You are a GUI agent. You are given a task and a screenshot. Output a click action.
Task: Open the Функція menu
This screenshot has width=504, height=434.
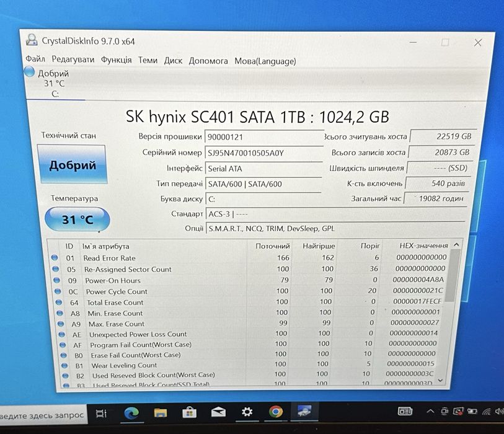coord(116,60)
